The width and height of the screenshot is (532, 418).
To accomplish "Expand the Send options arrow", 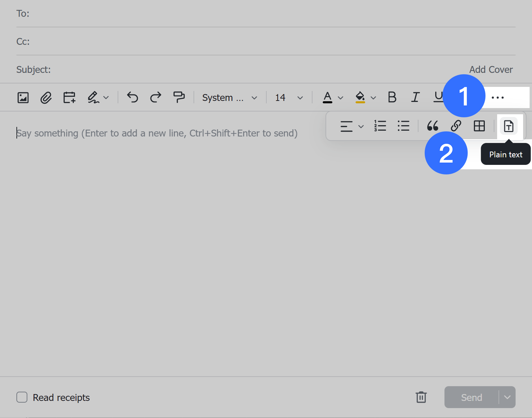I will point(507,397).
